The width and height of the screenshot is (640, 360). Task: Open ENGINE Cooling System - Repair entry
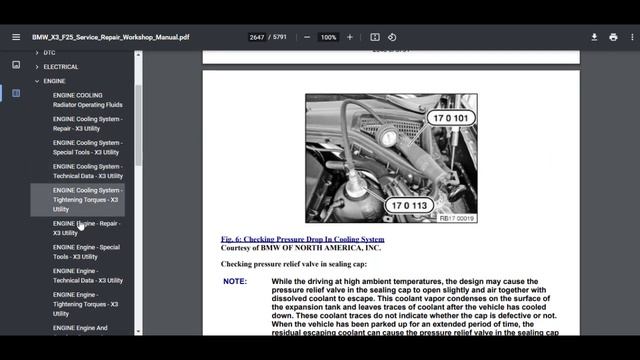[x=87, y=124]
